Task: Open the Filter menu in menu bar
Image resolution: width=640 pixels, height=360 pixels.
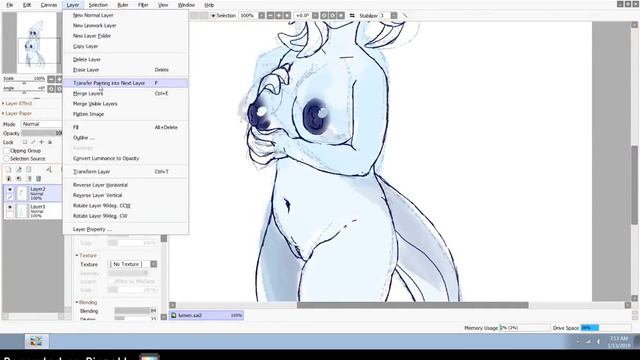Action: (x=143, y=5)
